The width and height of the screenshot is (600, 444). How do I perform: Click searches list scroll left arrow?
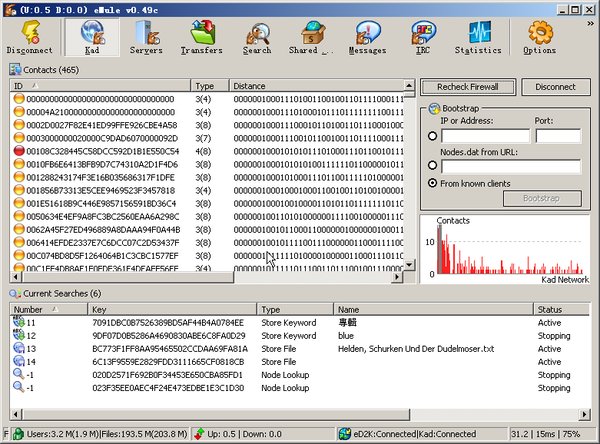point(16,414)
